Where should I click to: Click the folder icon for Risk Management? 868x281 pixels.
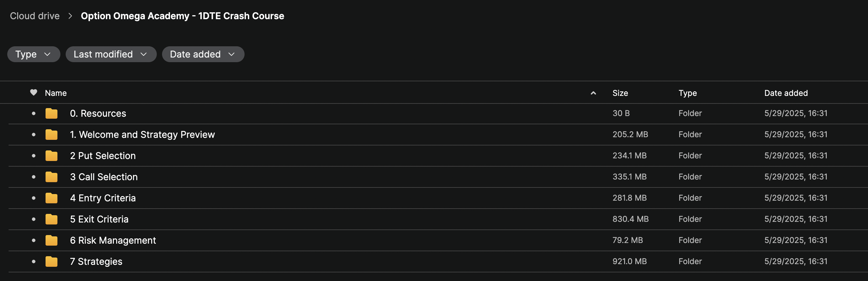(x=51, y=240)
